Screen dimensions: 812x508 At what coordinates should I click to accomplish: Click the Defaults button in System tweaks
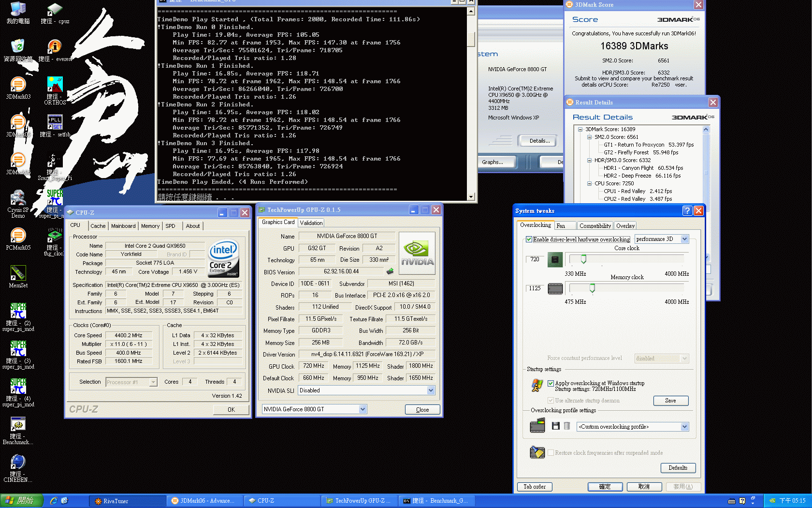click(x=678, y=468)
